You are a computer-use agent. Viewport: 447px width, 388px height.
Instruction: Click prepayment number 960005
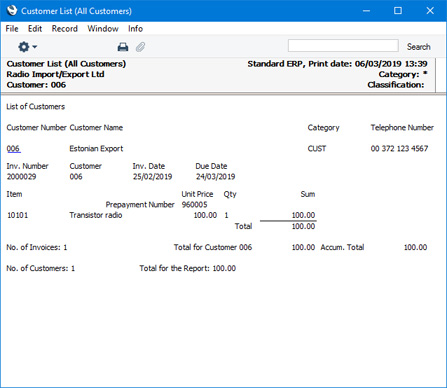coord(194,205)
